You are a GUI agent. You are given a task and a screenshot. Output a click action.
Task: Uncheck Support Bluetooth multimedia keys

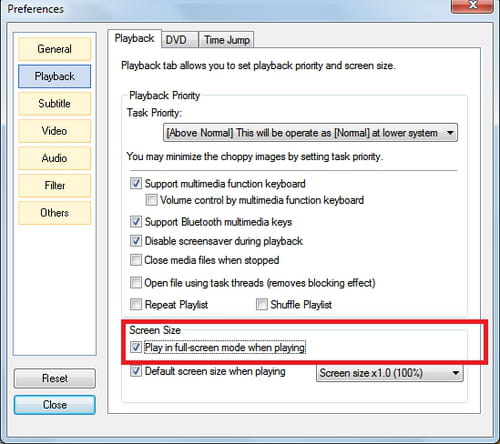tap(136, 222)
